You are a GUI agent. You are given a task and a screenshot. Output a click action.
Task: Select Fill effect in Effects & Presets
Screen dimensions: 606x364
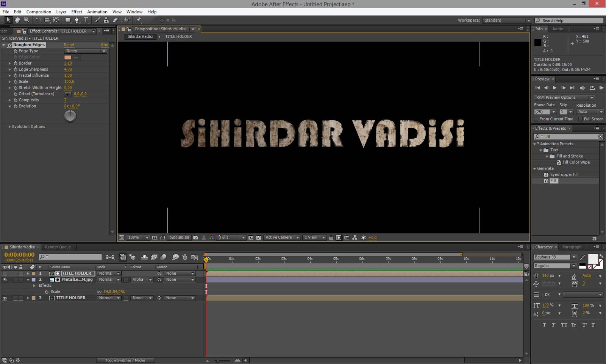pyautogui.click(x=554, y=181)
